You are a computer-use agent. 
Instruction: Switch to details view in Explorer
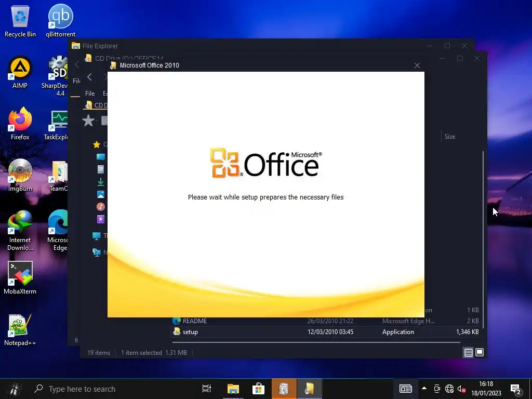pyautogui.click(x=468, y=353)
